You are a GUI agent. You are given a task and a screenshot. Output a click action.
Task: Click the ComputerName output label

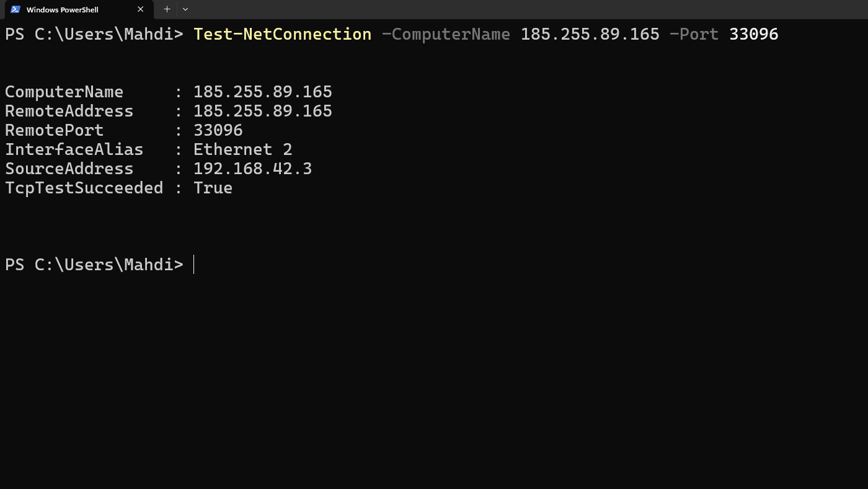tap(64, 92)
